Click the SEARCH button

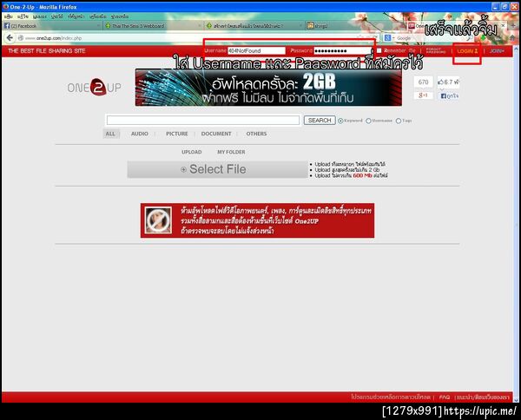[320, 121]
